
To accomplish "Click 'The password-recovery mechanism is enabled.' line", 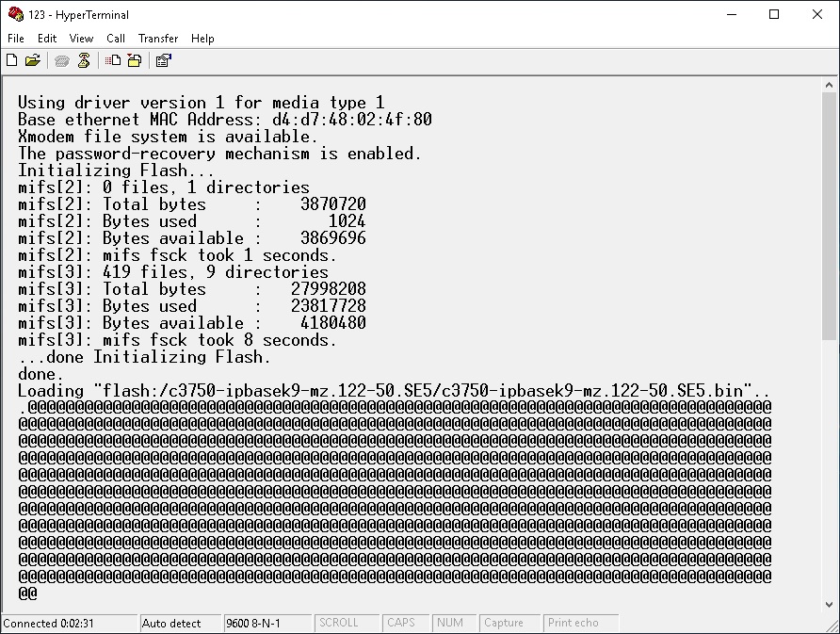I will pos(219,154).
